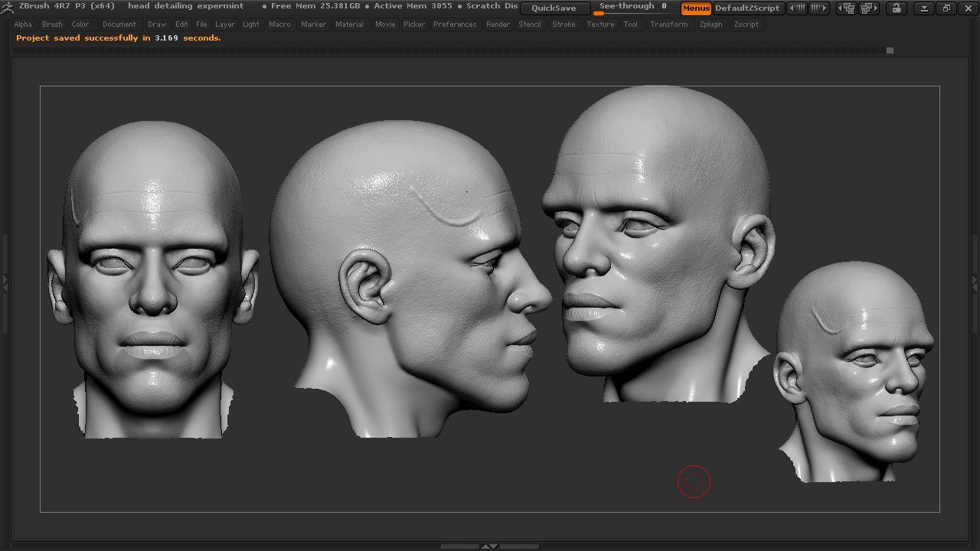Screen dimensions: 980x551
Task: Open the Texture menu
Action: pos(600,24)
